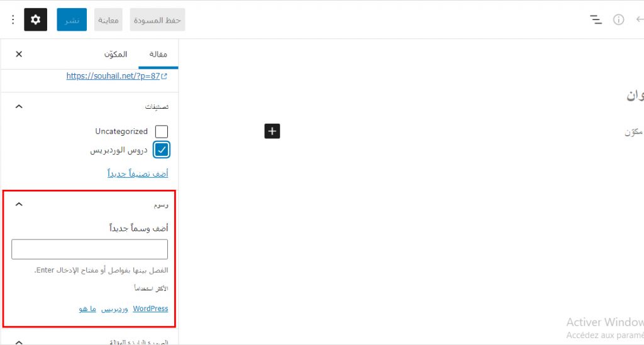
Task: Collapse the وسوم tags panel
Action: pos(19,204)
